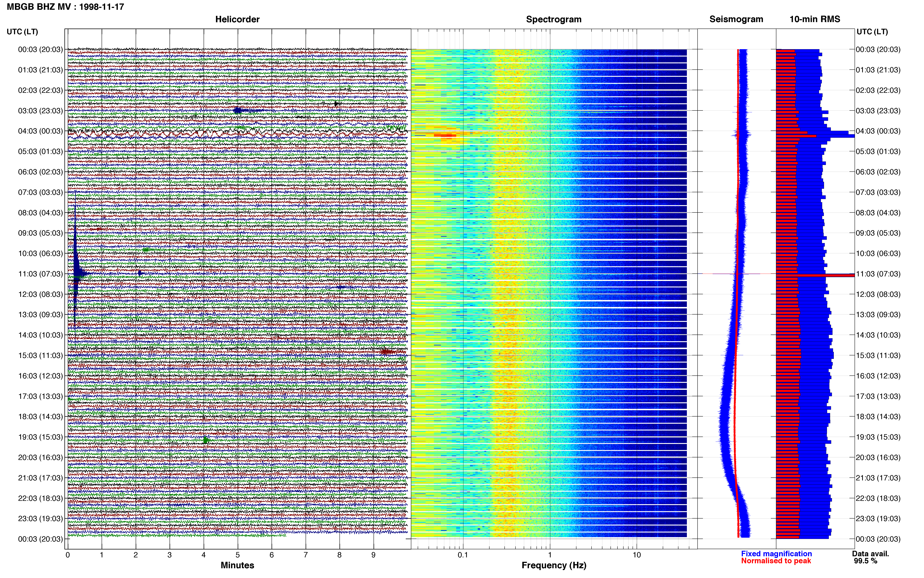Click "13:03 (09:03)" on the Helicorder time axis
Image resolution: width=924 pixels, height=578 pixels.
pos(41,315)
